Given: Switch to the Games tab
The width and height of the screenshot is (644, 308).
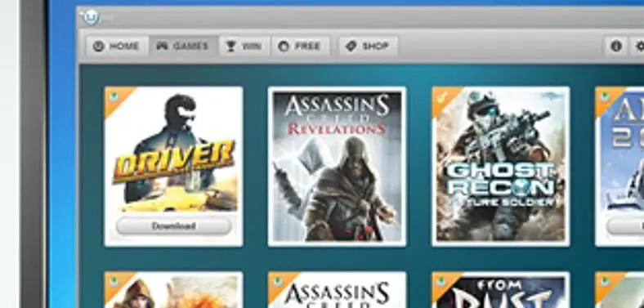Looking at the screenshot, I should coord(183,46).
